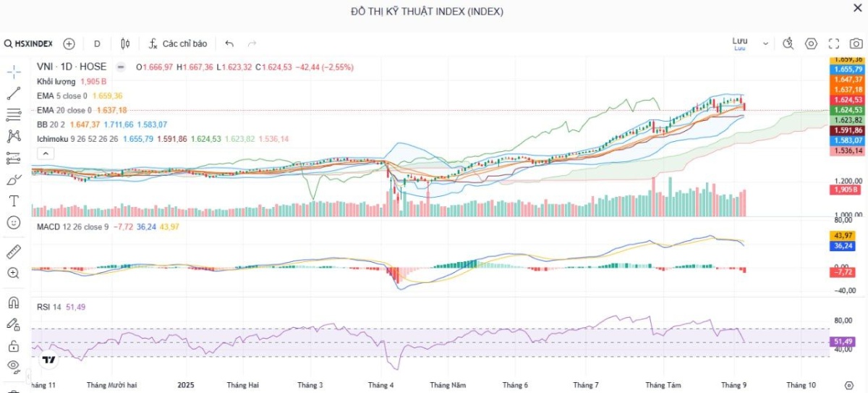Select the trend line drawing tool

pos(13,93)
